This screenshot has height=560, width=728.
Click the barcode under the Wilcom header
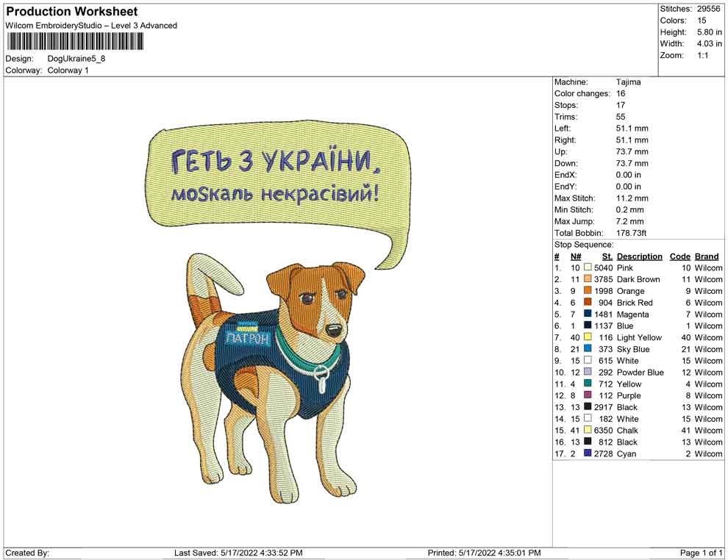(75, 42)
